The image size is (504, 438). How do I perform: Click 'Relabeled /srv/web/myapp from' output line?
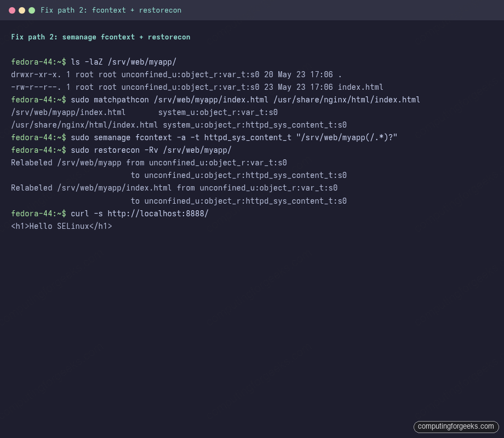pos(149,163)
